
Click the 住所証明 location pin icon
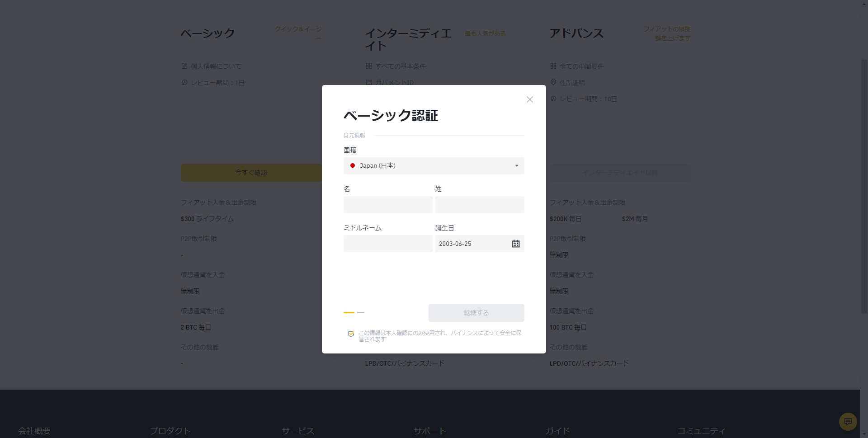click(553, 83)
